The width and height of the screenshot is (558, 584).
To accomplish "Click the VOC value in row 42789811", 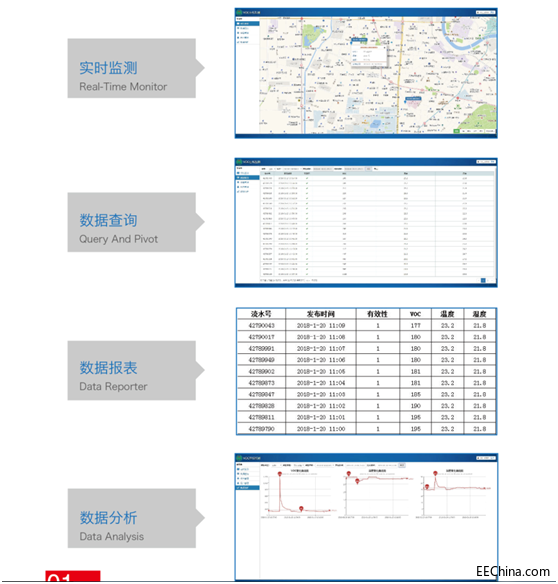I will coord(415,417).
